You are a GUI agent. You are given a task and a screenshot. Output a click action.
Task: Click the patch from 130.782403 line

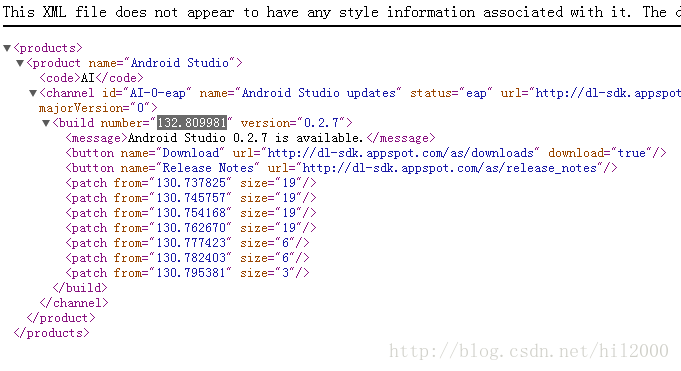pos(187,258)
